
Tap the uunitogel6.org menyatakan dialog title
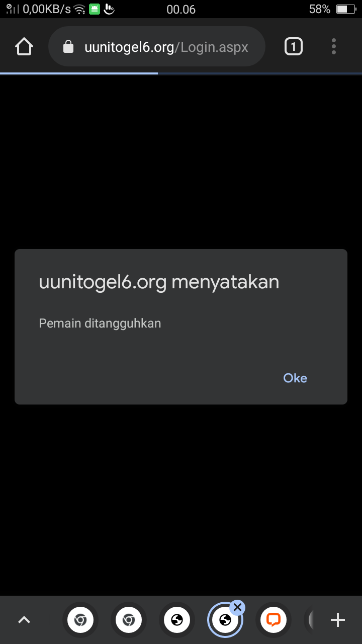[x=159, y=282]
